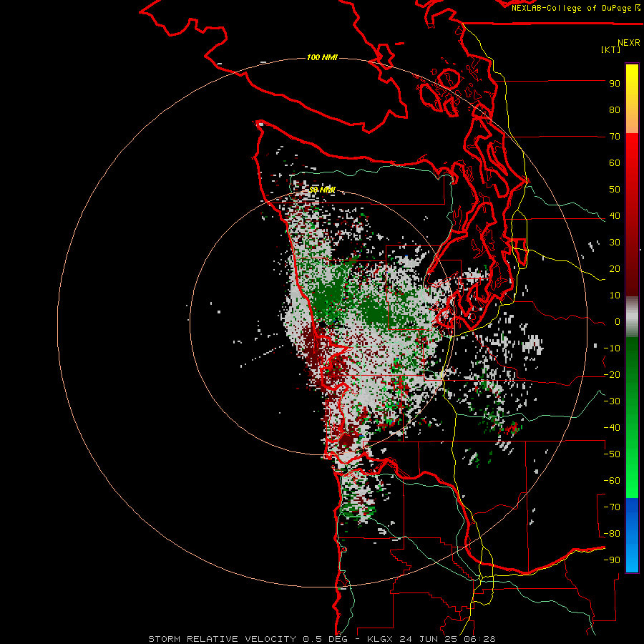The width and height of the screenshot is (644, 644).
Task: Click the 60 value on velocity scale
Action: coord(615,163)
